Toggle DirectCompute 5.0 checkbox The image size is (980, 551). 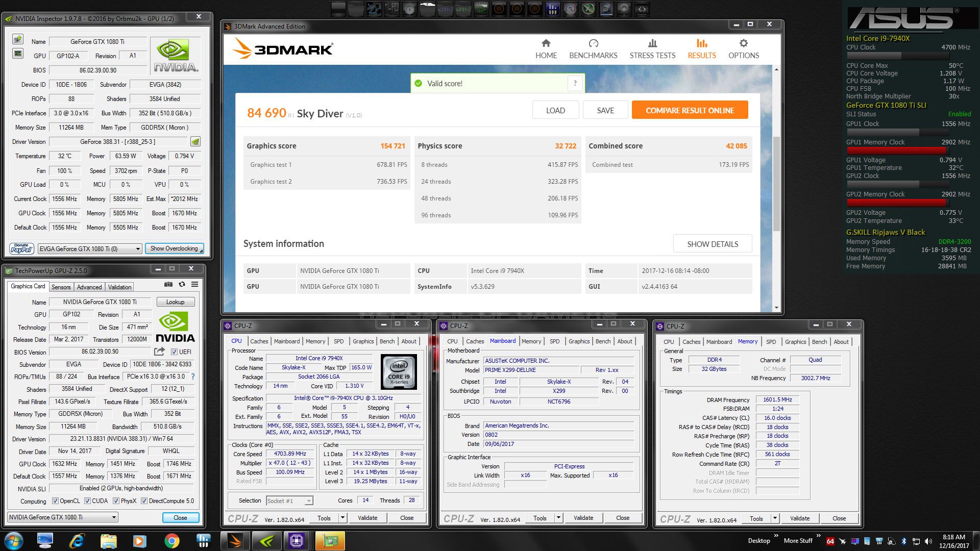(144, 501)
